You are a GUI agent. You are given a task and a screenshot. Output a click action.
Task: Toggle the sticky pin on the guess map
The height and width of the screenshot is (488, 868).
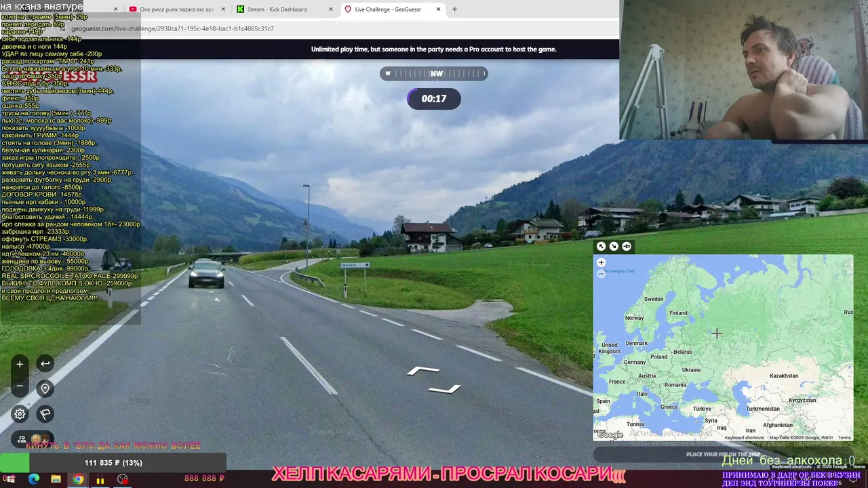pos(627,246)
